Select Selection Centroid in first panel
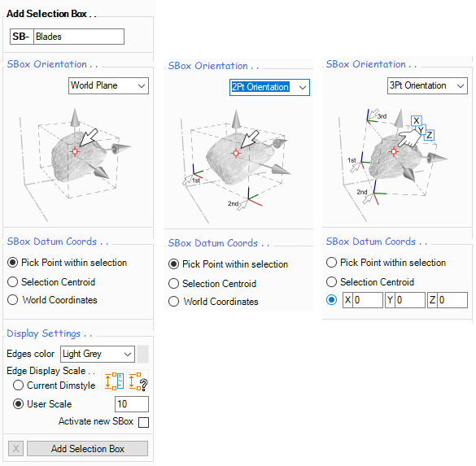The height and width of the screenshot is (466, 476). (x=51, y=282)
